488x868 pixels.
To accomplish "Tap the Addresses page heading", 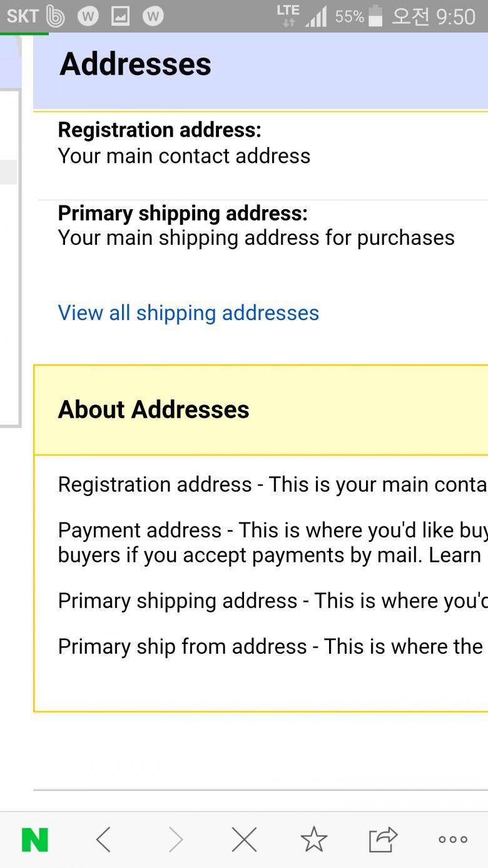I will point(136,65).
